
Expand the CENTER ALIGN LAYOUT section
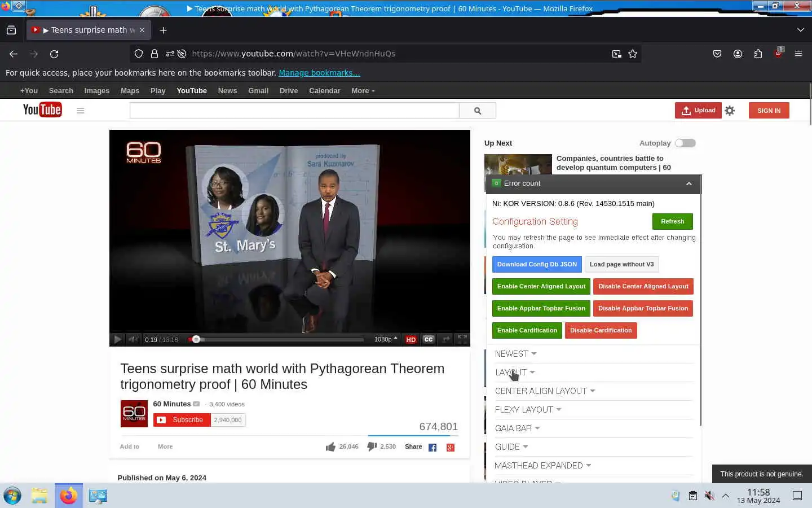(545, 391)
